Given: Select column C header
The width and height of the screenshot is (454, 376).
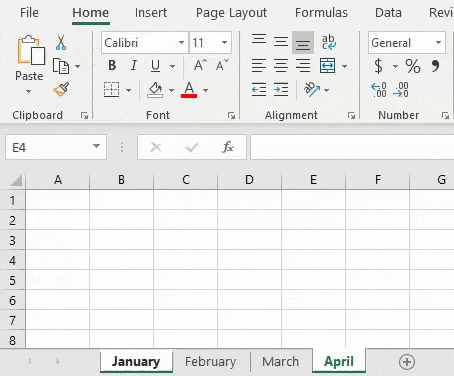Looking at the screenshot, I should point(186,180).
